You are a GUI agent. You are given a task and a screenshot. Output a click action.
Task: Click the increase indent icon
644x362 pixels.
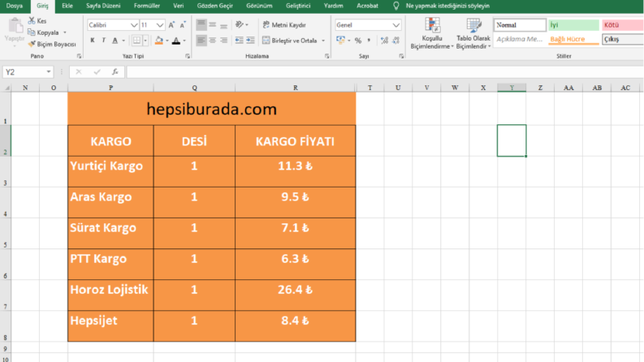(x=250, y=41)
